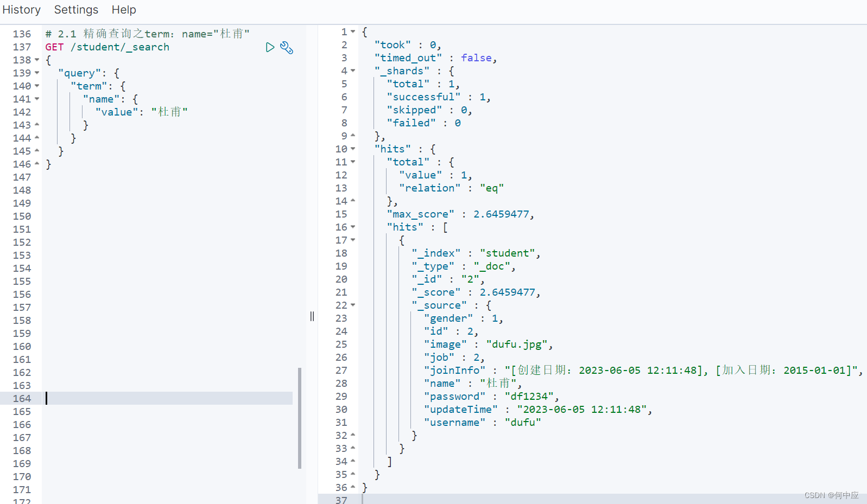Fold from the closing brace at line 146

37,164
